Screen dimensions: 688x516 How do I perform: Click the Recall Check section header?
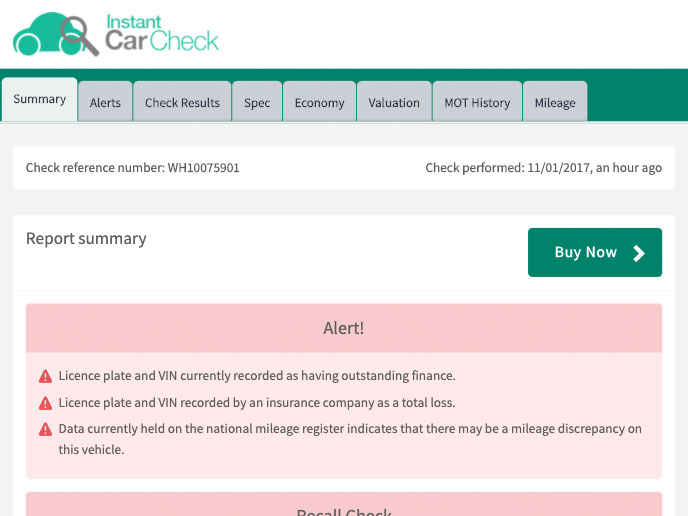344,508
